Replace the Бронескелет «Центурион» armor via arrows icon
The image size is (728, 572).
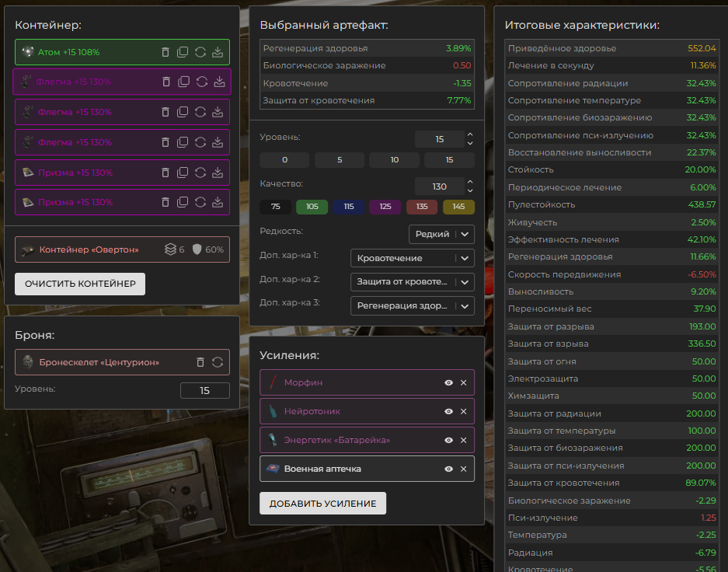click(218, 362)
